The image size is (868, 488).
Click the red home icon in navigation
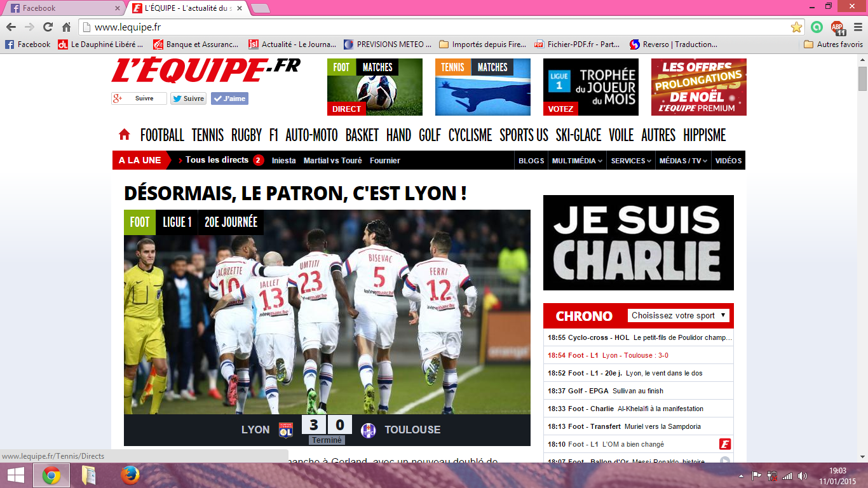click(125, 135)
